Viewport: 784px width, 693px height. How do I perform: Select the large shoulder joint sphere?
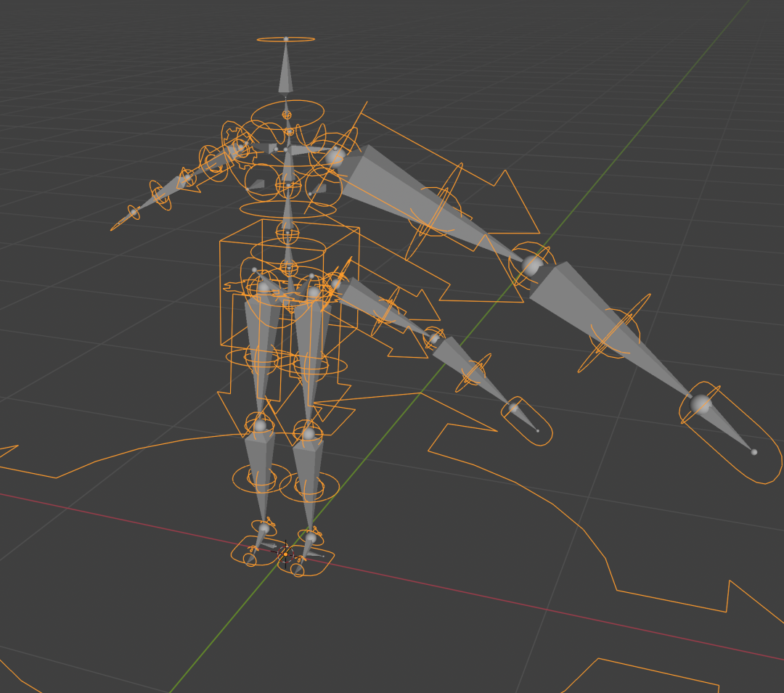[x=335, y=157]
